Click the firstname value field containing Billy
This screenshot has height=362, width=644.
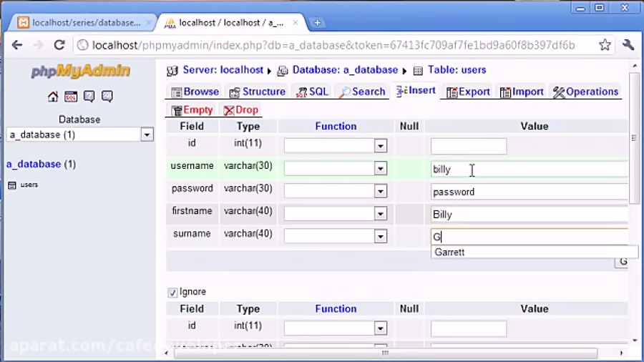pos(530,214)
